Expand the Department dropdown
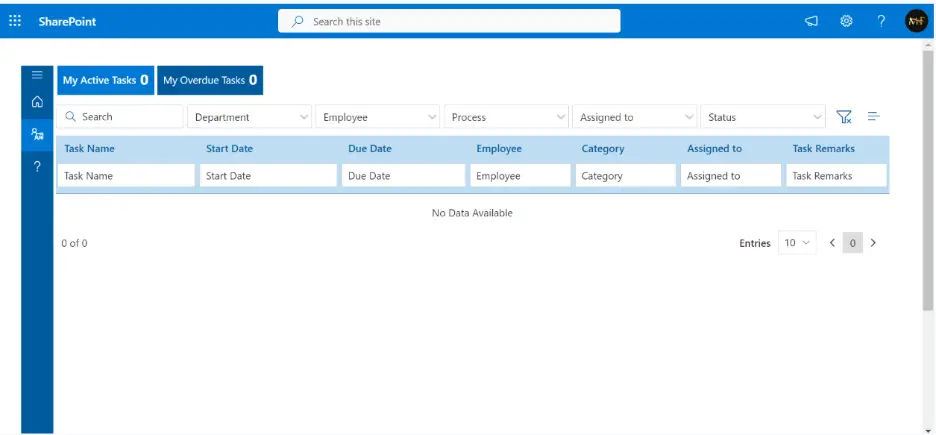 click(250, 117)
